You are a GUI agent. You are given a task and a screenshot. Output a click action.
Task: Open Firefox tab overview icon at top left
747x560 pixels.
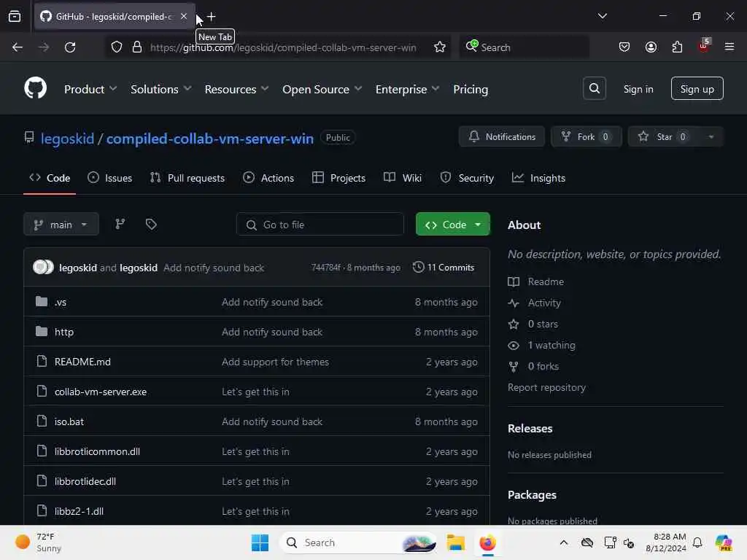pyautogui.click(x=15, y=16)
